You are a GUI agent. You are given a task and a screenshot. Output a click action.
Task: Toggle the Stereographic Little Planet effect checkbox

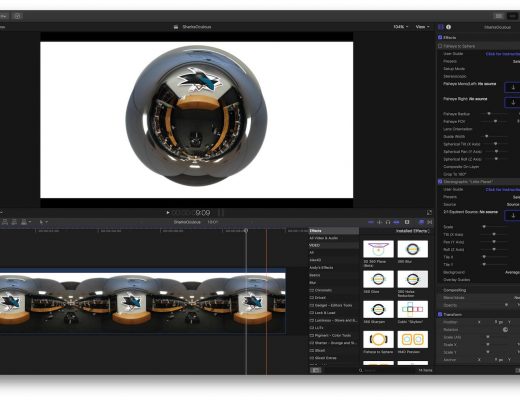coord(440,182)
